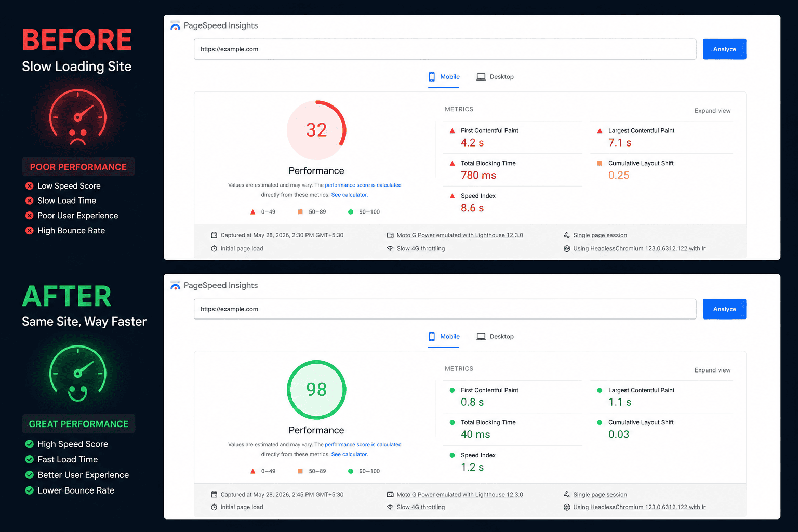Image resolution: width=798 pixels, height=532 pixels.
Task: Click the desktop monitor icon in the Before panel
Action: coord(481,77)
